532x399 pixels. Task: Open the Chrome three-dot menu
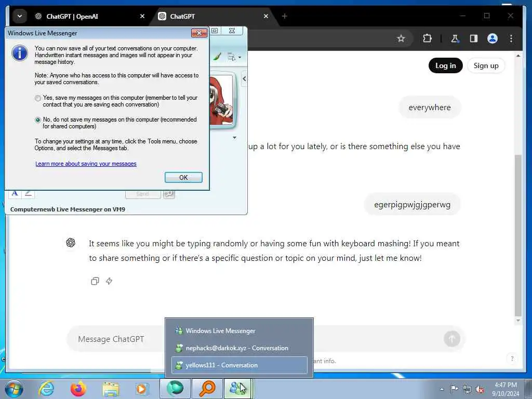click(511, 38)
